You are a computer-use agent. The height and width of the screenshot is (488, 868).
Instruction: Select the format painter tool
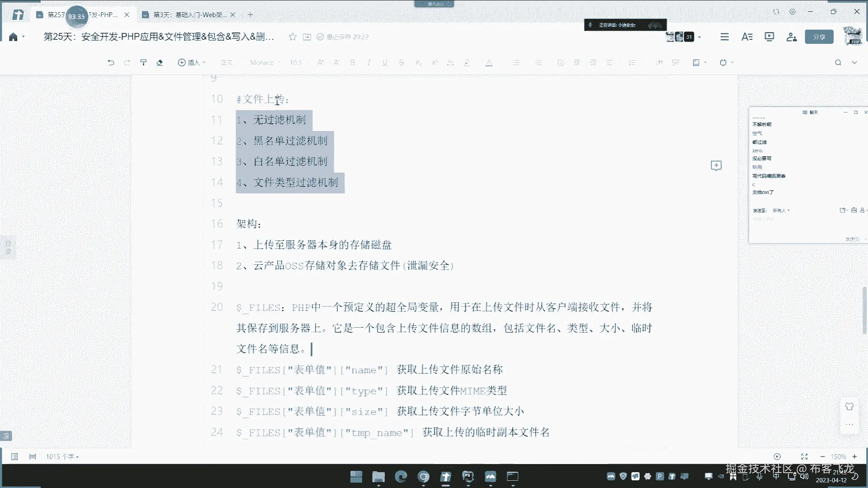click(143, 62)
